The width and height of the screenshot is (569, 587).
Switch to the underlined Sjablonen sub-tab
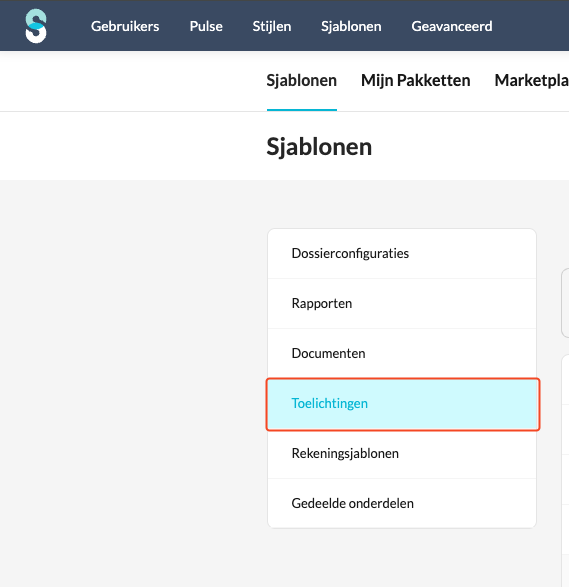(x=302, y=80)
